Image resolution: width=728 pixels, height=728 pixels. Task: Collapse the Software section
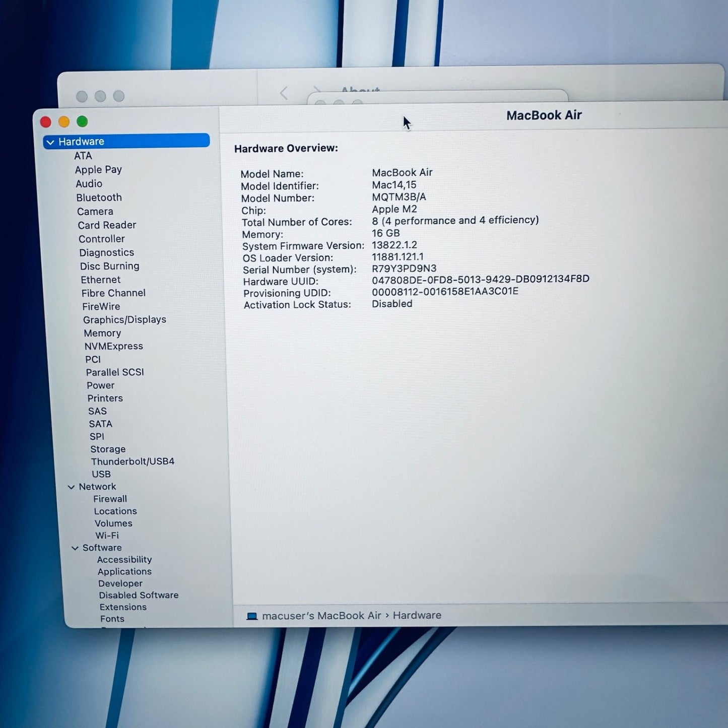pyautogui.click(x=76, y=548)
